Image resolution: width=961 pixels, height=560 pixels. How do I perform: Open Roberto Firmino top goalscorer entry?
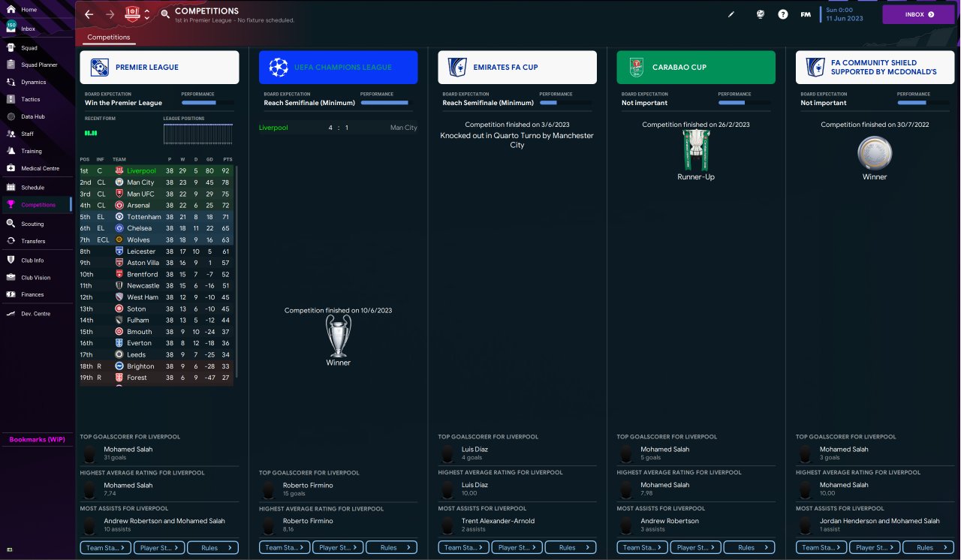click(339, 489)
